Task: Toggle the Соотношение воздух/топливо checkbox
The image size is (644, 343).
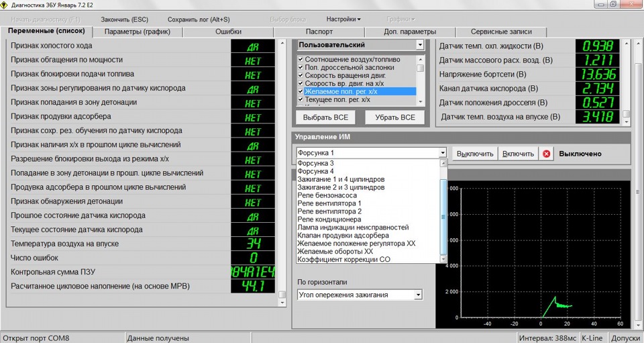Action: (x=301, y=60)
